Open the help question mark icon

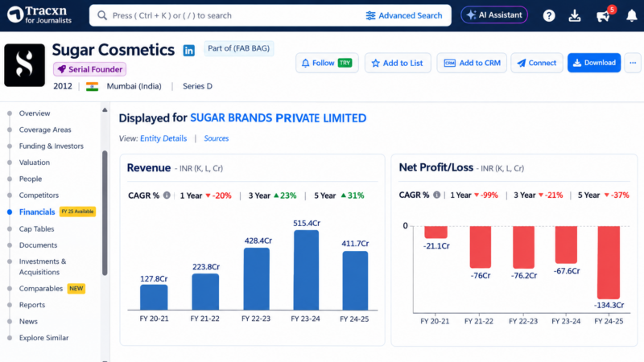(549, 15)
